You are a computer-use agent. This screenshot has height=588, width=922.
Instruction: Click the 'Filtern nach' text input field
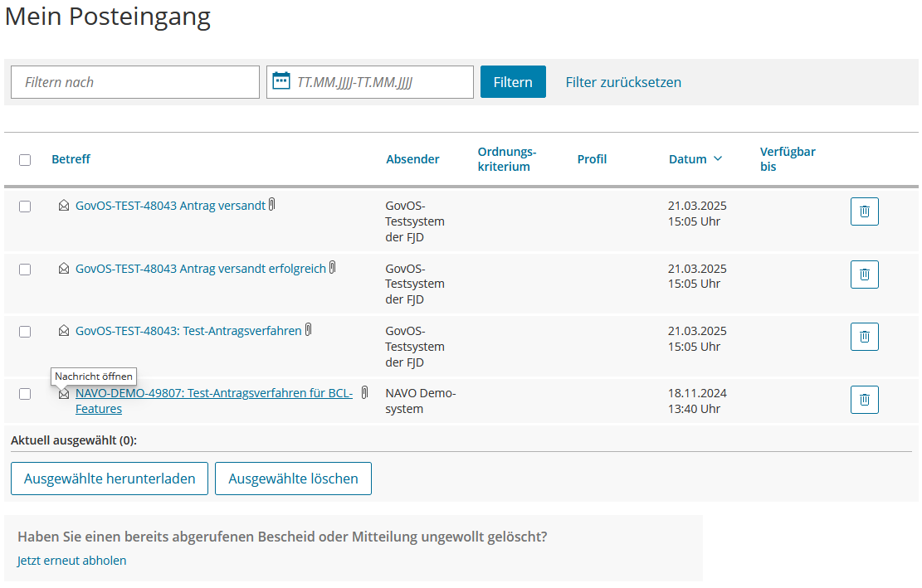point(135,82)
